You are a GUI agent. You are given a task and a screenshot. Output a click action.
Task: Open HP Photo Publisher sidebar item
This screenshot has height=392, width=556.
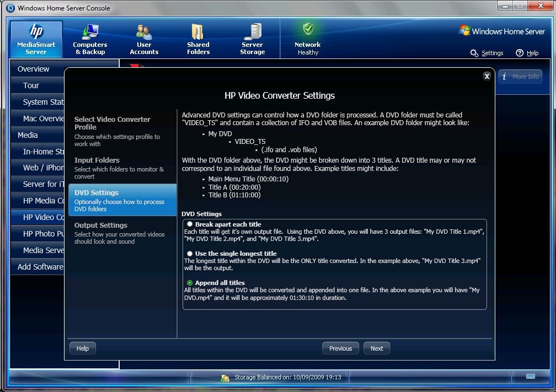click(38, 234)
